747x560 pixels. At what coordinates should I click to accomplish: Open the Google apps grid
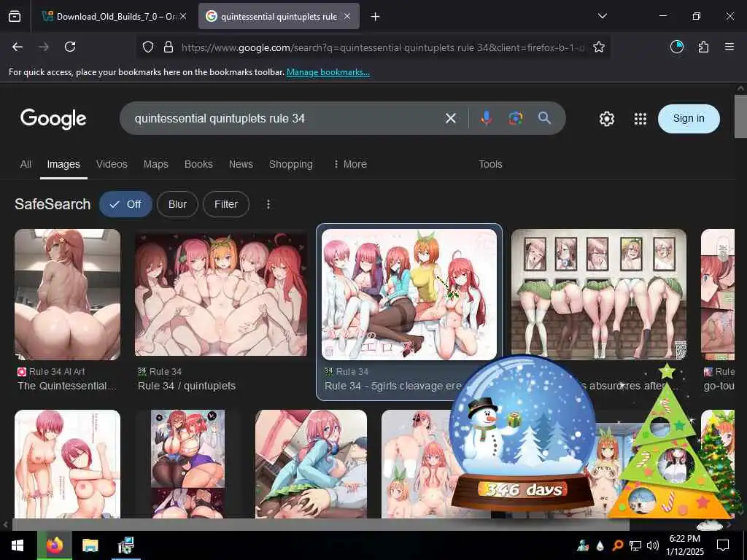[640, 119]
